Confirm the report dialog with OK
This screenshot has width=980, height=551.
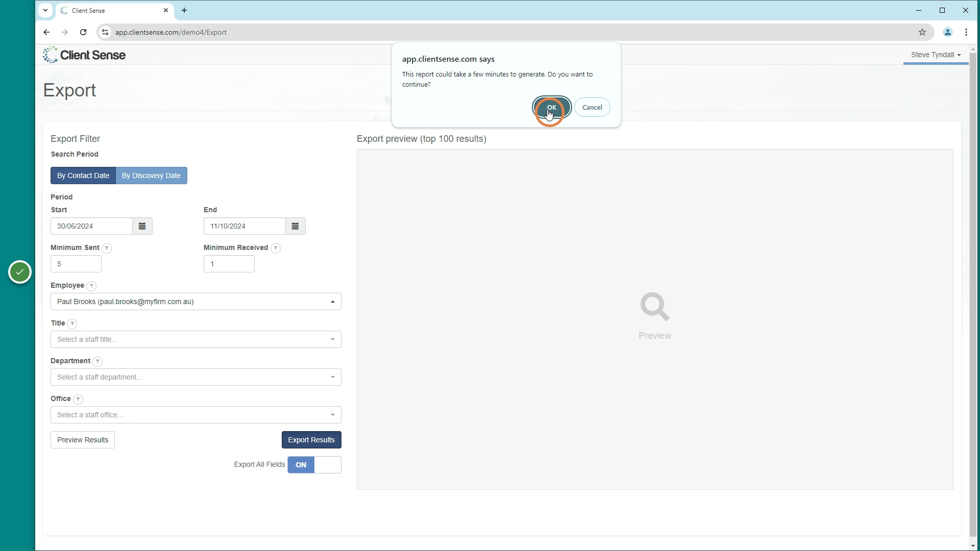tap(551, 107)
